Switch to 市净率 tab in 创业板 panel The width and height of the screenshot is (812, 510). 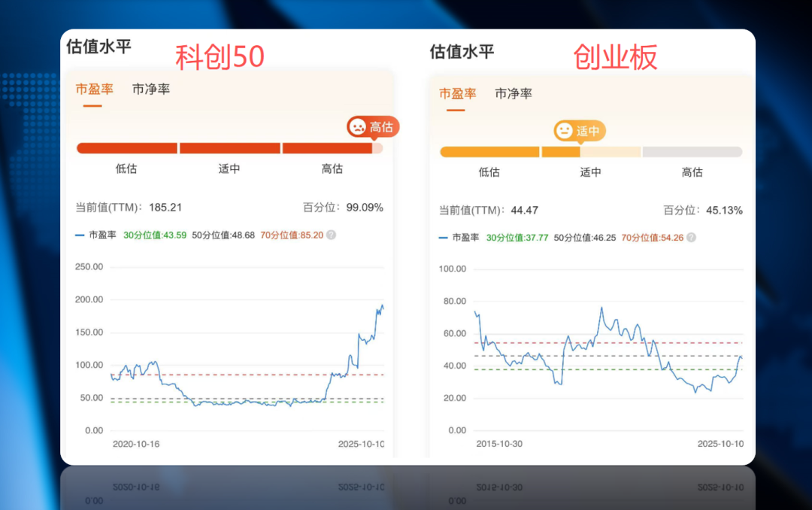click(x=514, y=93)
